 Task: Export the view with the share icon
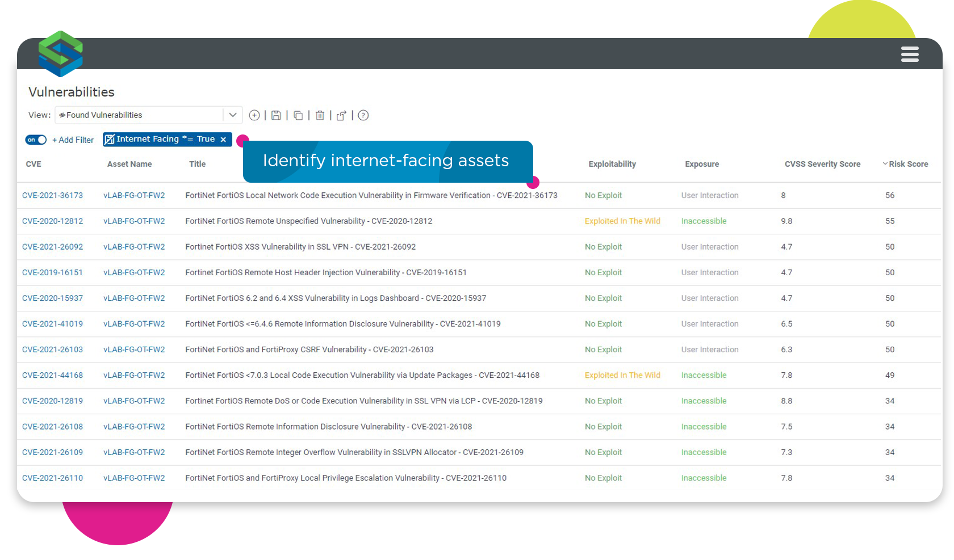pyautogui.click(x=341, y=115)
